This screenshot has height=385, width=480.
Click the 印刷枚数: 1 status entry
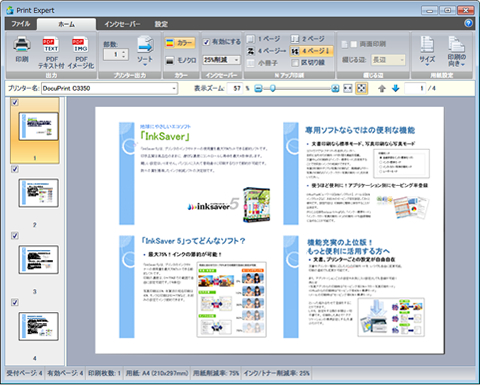pyautogui.click(x=104, y=373)
